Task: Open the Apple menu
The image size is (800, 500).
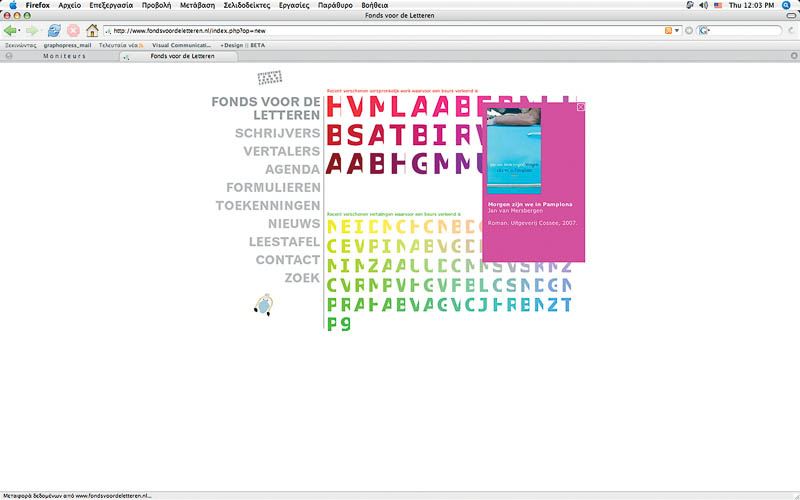Action: [x=13, y=5]
